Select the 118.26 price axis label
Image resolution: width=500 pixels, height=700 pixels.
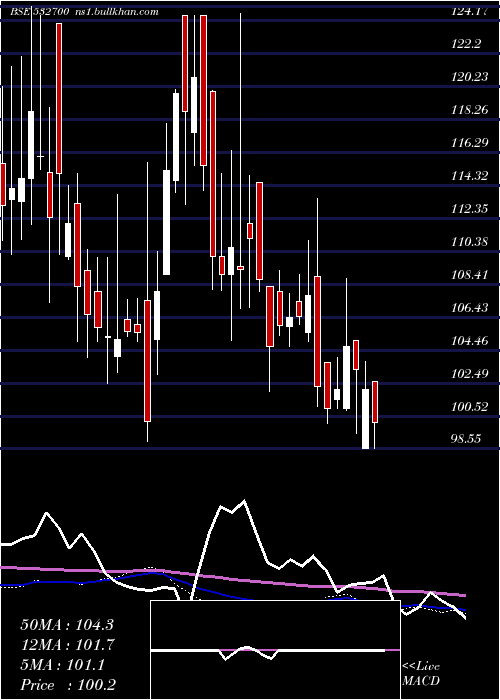[470, 110]
